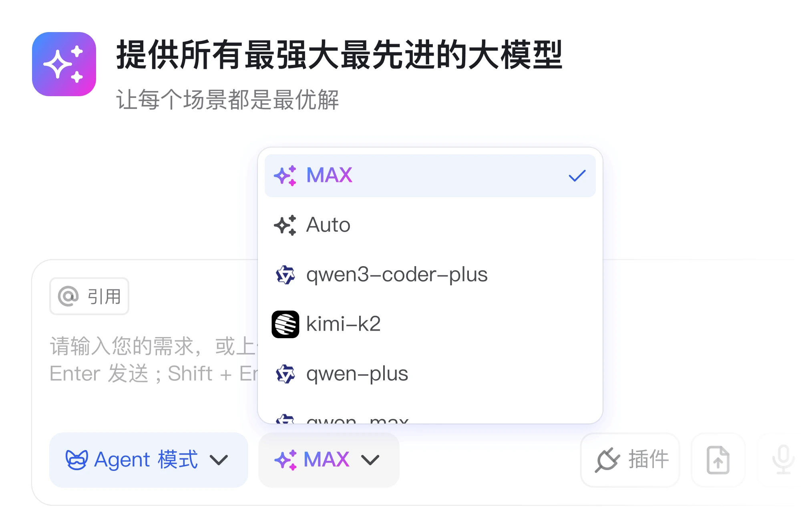Click the @ icon in the 引用 chip
This screenshot has height=531, width=812.
tap(68, 296)
